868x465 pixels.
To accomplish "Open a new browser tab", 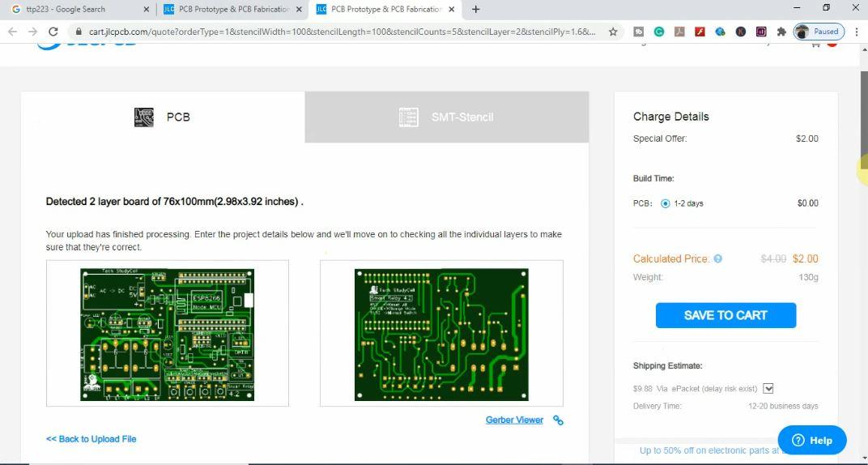I will (475, 10).
